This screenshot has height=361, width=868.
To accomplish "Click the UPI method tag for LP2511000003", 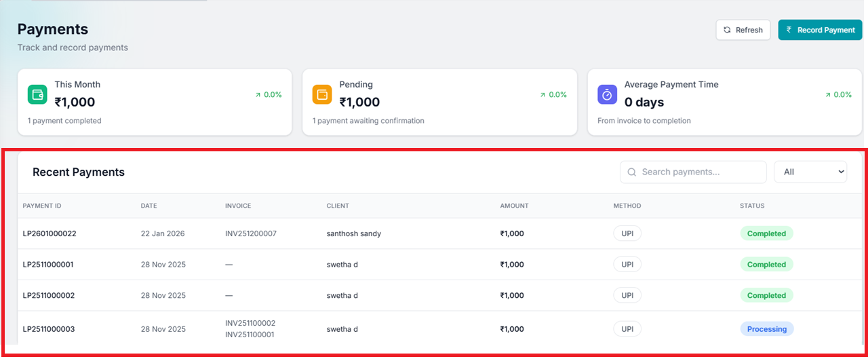I will (x=627, y=329).
